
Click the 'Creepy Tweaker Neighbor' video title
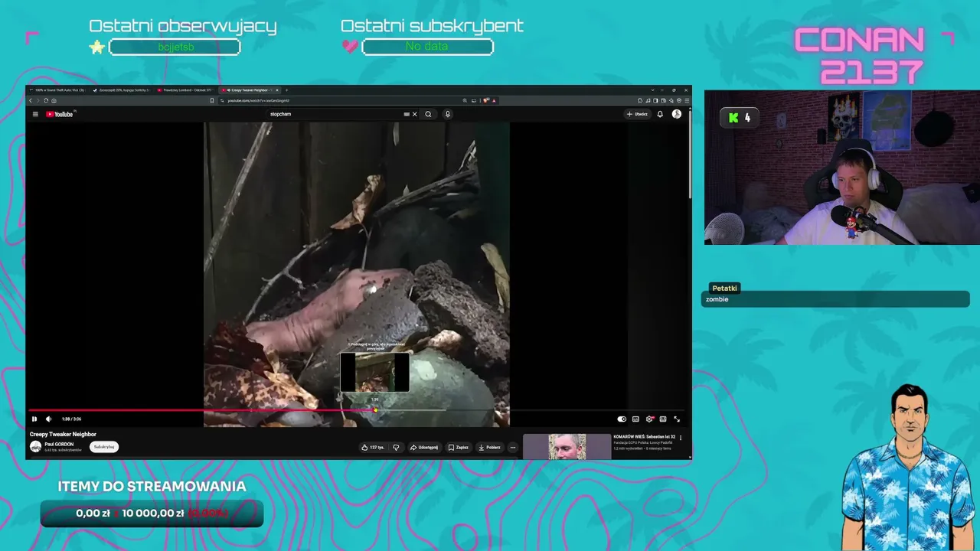pyautogui.click(x=63, y=434)
